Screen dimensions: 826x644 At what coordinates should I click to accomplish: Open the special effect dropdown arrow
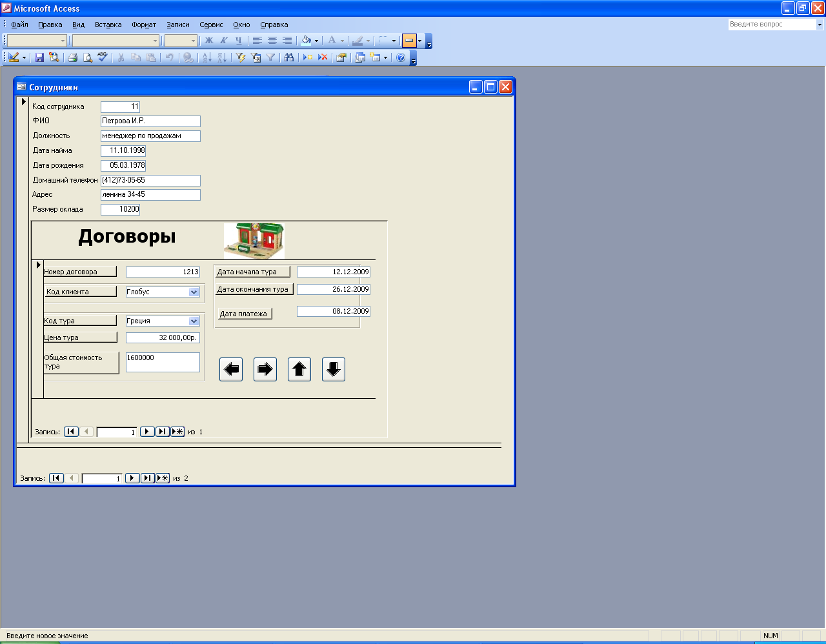point(419,41)
